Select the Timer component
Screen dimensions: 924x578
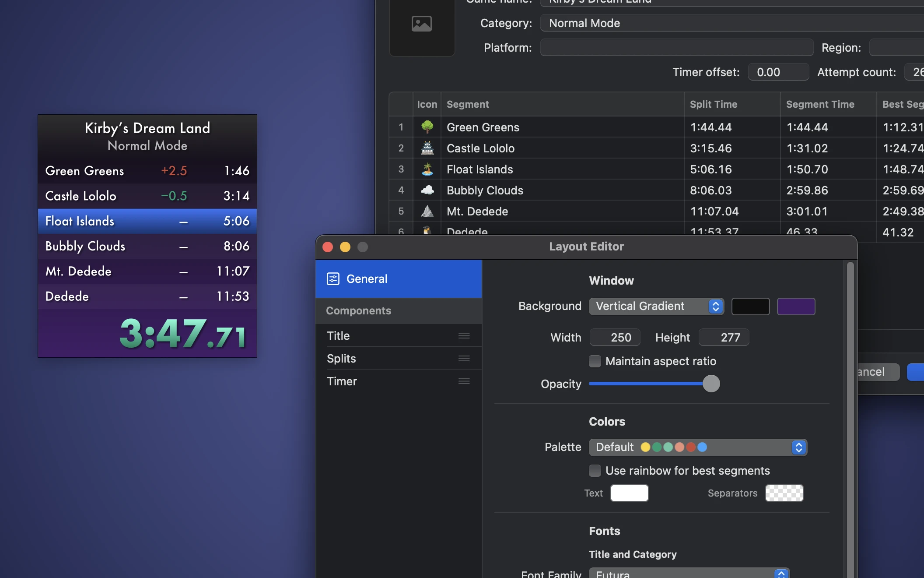399,381
